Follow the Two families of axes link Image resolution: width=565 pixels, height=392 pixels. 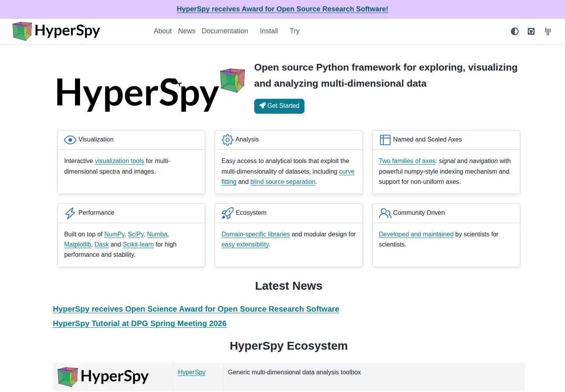(x=407, y=161)
